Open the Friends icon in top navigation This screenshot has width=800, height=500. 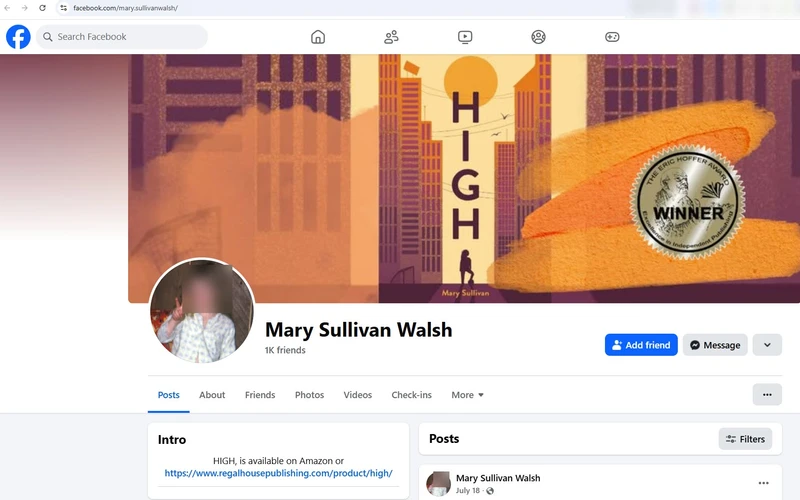pos(391,37)
